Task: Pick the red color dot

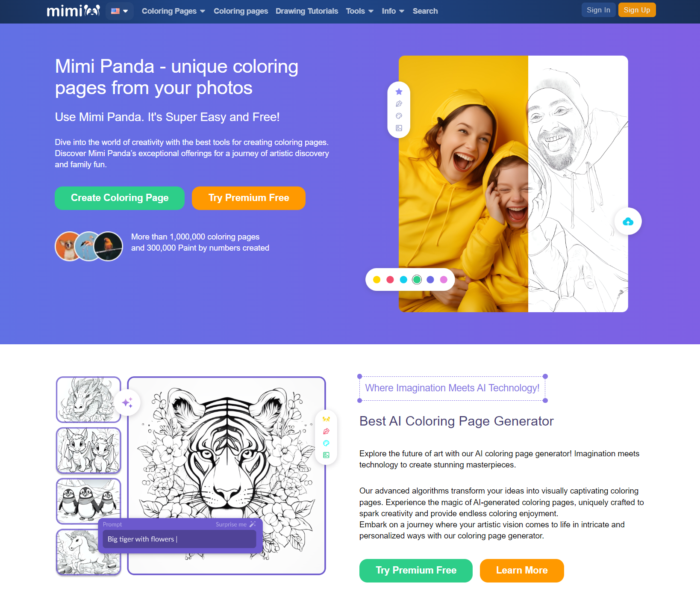Action: (x=390, y=279)
